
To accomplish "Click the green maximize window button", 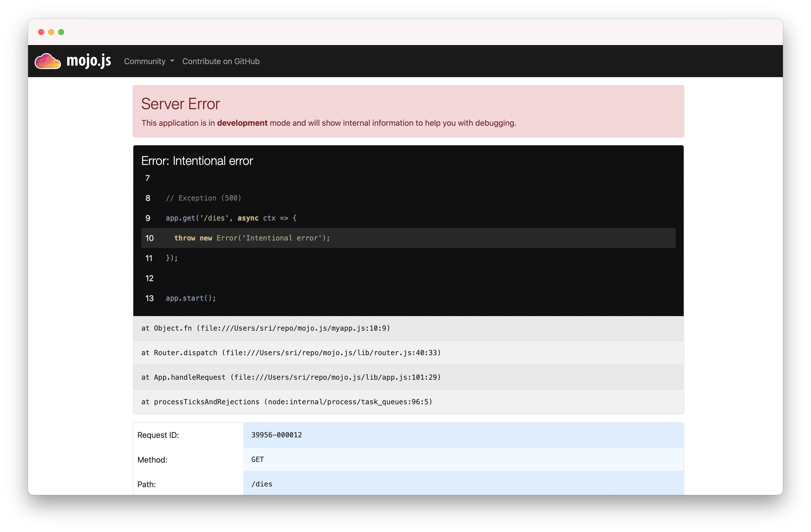I will tap(61, 32).
